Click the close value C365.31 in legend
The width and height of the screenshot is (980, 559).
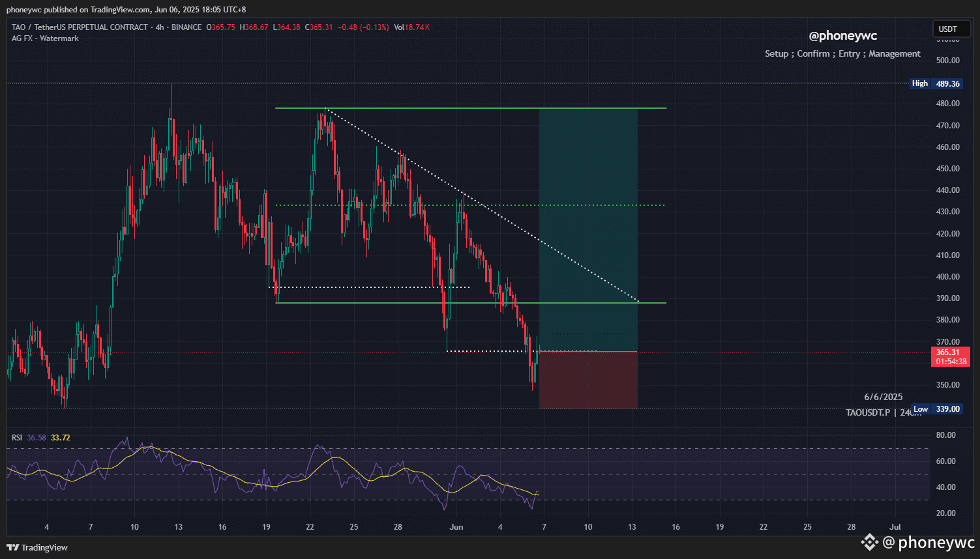[x=319, y=27]
